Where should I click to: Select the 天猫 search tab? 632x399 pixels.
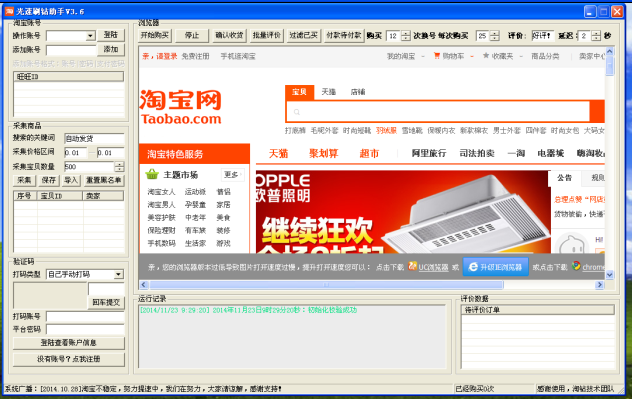[x=328, y=92]
